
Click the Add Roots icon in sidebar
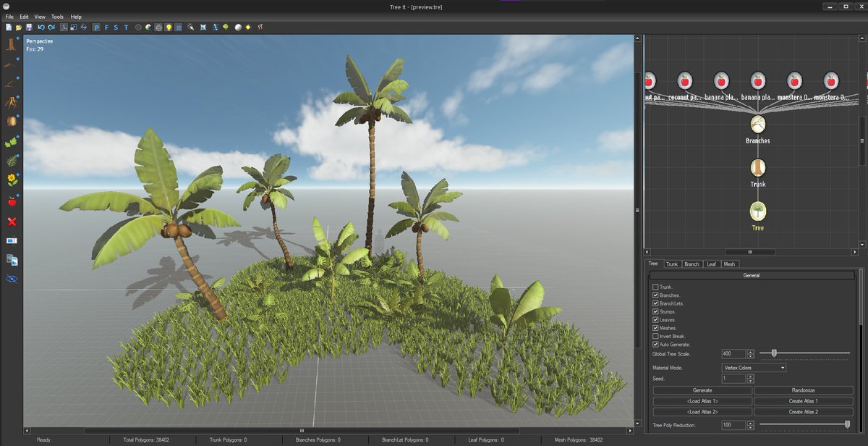(12, 102)
